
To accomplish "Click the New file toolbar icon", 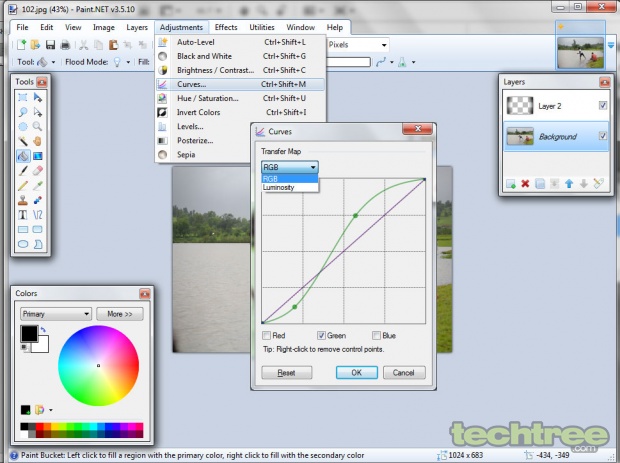I will tap(21, 45).
